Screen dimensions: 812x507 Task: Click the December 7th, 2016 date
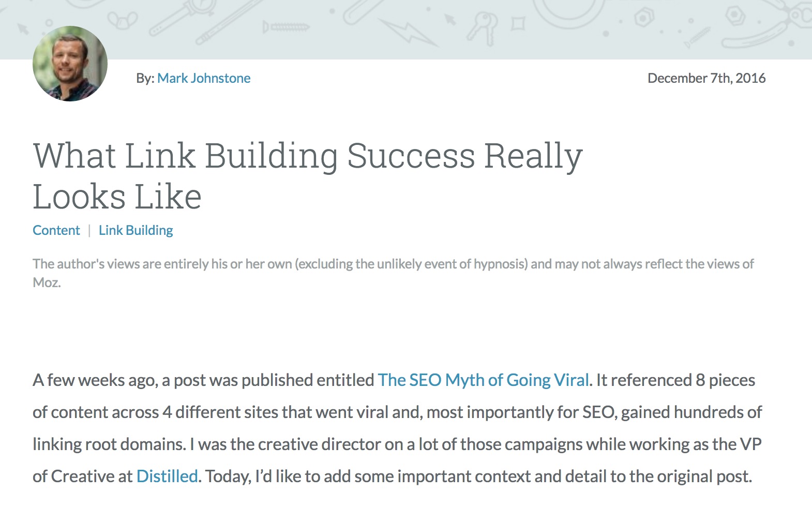click(x=706, y=78)
